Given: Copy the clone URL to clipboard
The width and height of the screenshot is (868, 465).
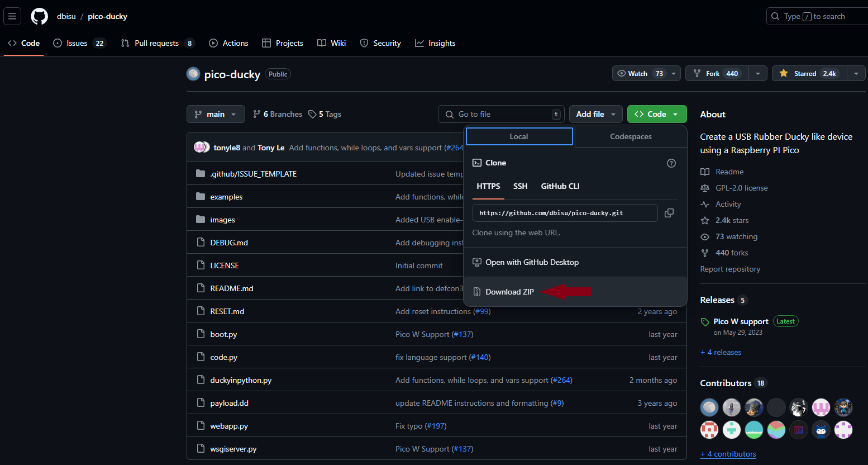Looking at the screenshot, I should pyautogui.click(x=669, y=213).
